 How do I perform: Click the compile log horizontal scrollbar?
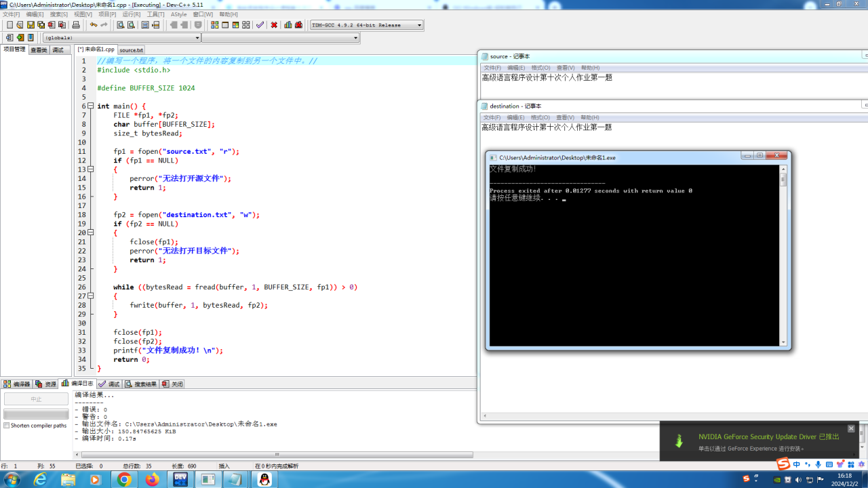click(x=277, y=455)
